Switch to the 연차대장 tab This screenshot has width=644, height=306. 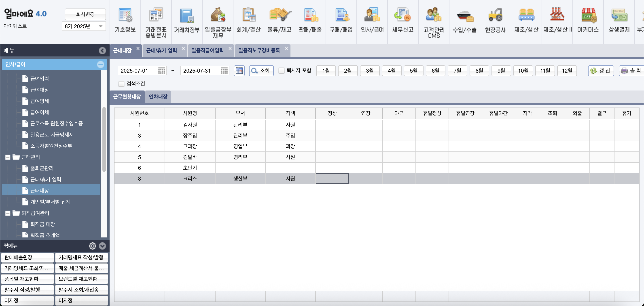[158, 97]
